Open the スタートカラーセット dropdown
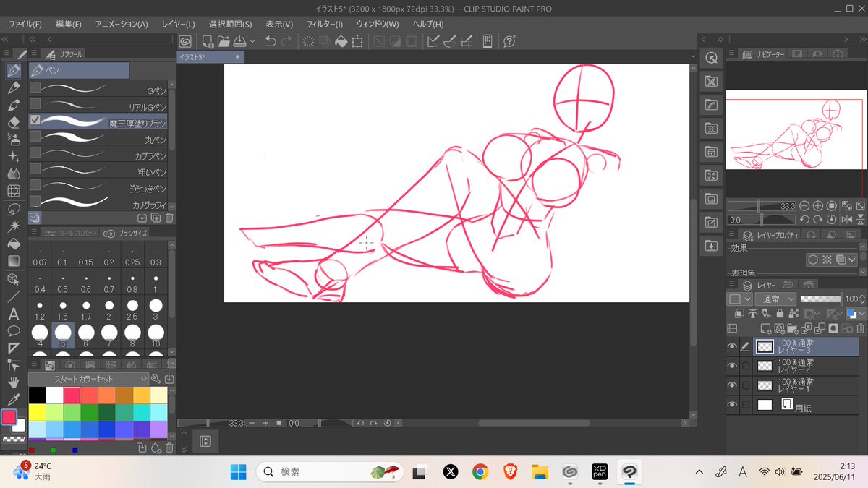 [x=90, y=379]
